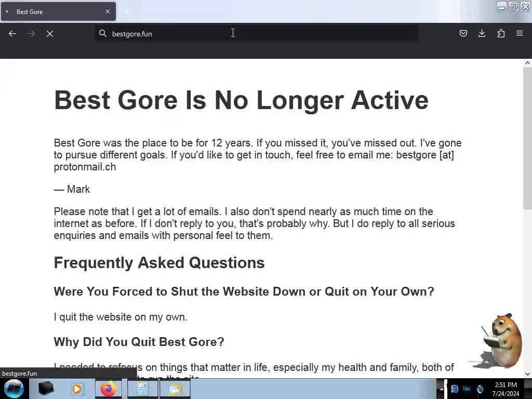Restore down the Firefox window
This screenshot has width=532, height=399.
[513, 6]
